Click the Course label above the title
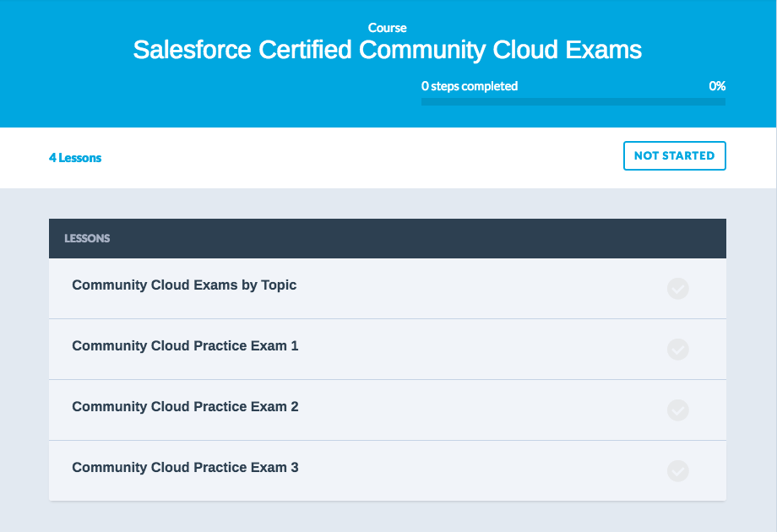The width and height of the screenshot is (777, 532). click(388, 28)
